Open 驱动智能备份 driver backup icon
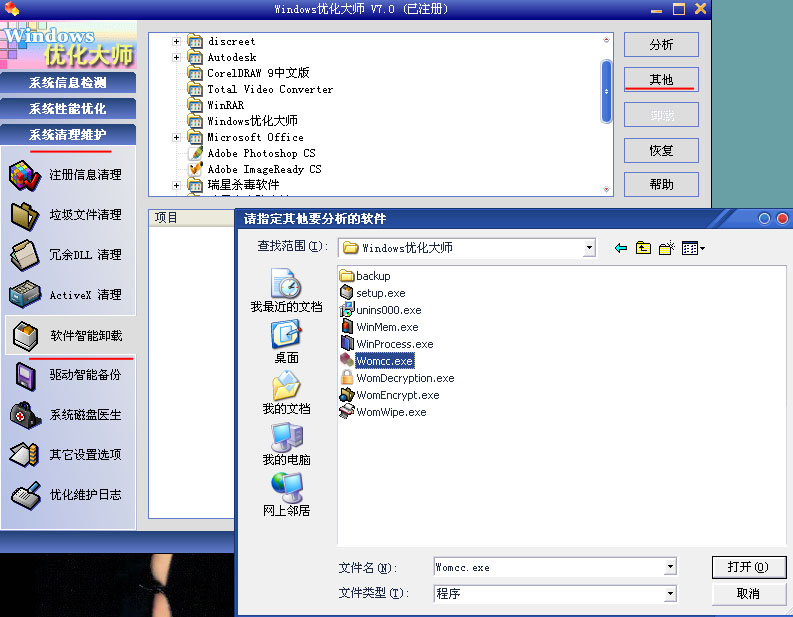Screen dimensions: 793x617 coord(25,376)
